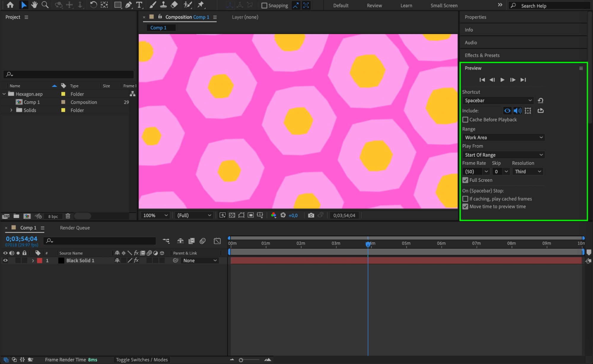Reset the preview shortcut settings icon

(x=540, y=101)
